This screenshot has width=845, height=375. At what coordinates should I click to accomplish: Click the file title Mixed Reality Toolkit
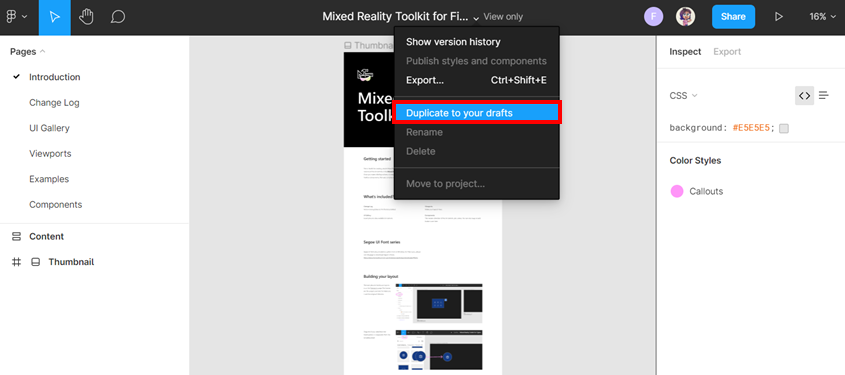click(x=395, y=17)
